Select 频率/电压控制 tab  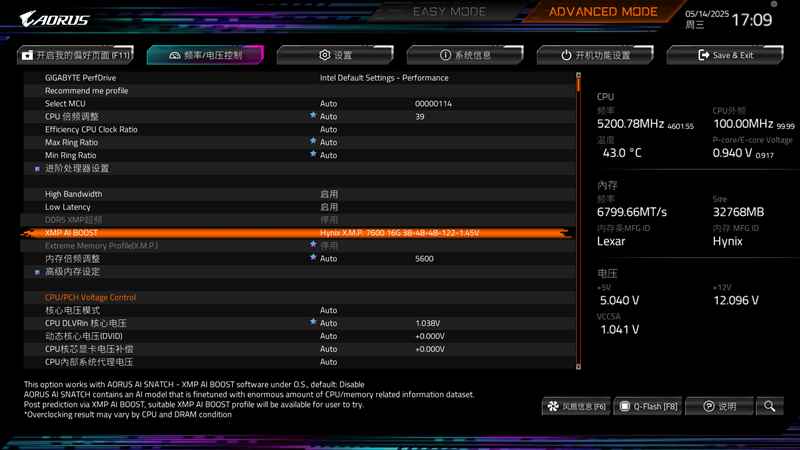(x=205, y=55)
